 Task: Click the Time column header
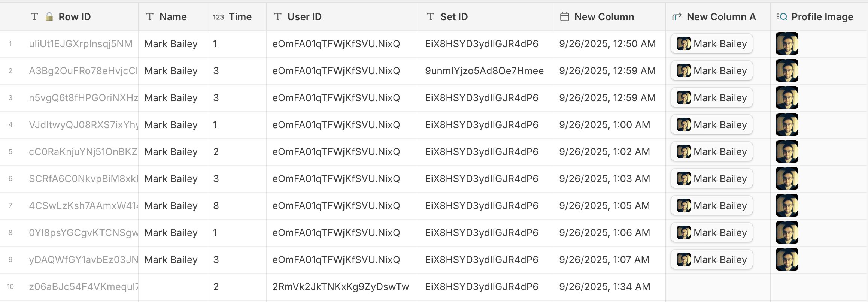(240, 17)
